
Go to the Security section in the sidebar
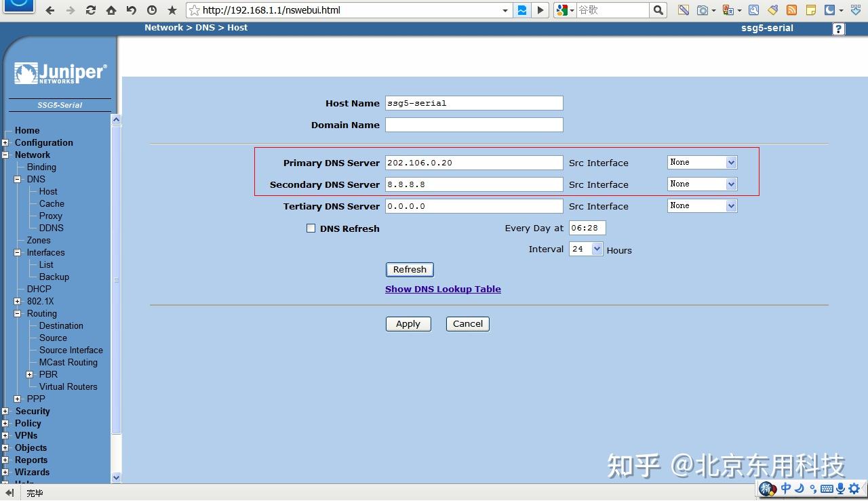click(x=33, y=411)
